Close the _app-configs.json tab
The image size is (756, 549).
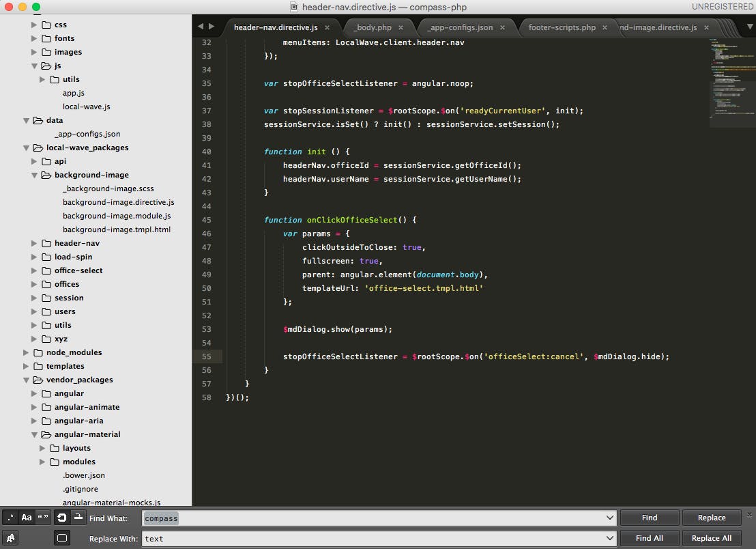click(x=502, y=28)
